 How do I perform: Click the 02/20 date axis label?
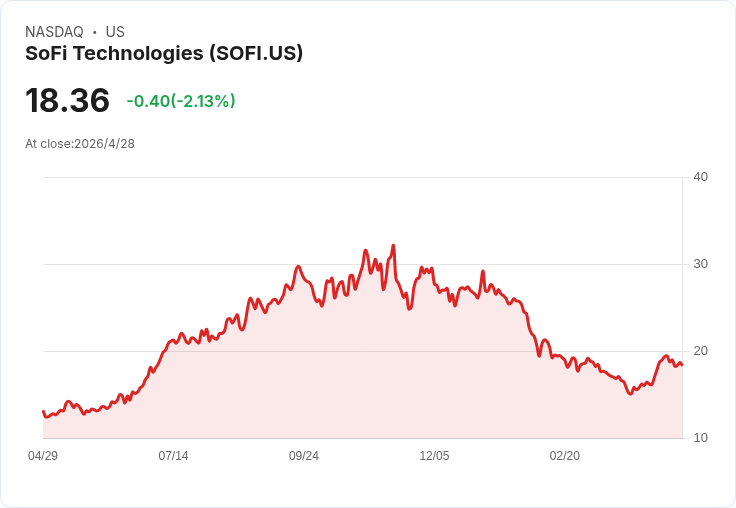point(565,456)
